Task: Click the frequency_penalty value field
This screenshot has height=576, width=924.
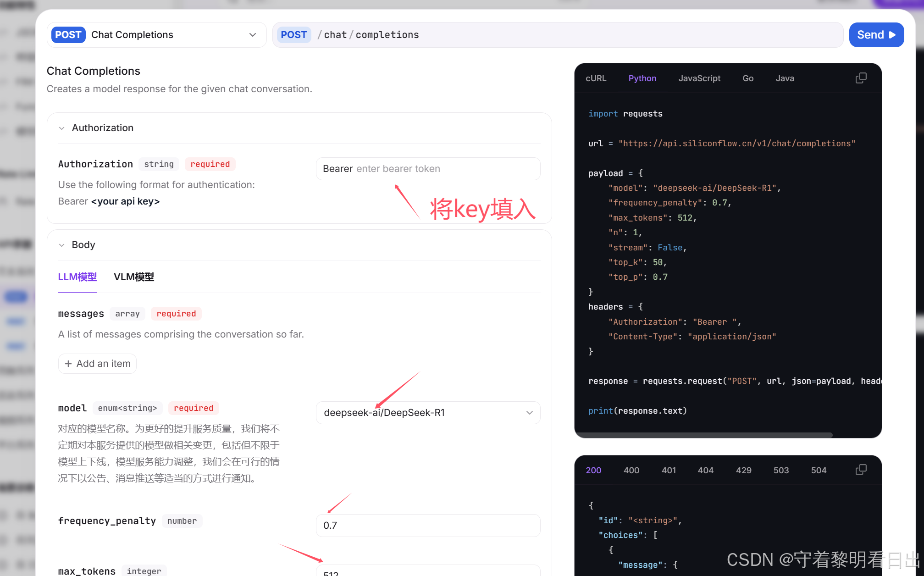Action: [428, 526]
